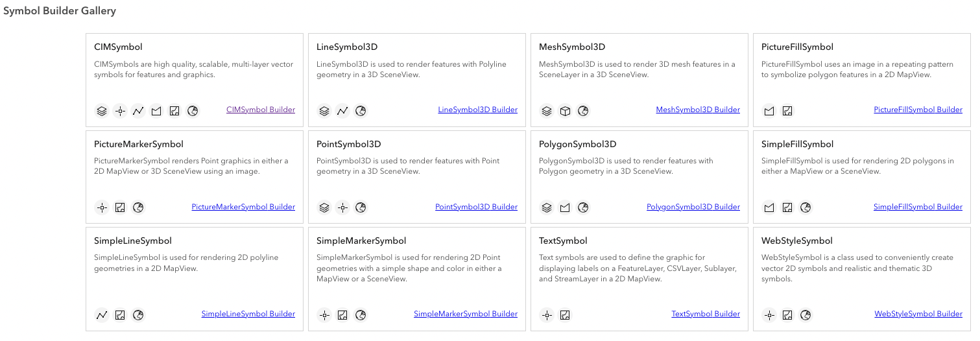Click the polygon icon in PictureFillSymbol card
Screen dimensions: 980x341
[x=769, y=111]
